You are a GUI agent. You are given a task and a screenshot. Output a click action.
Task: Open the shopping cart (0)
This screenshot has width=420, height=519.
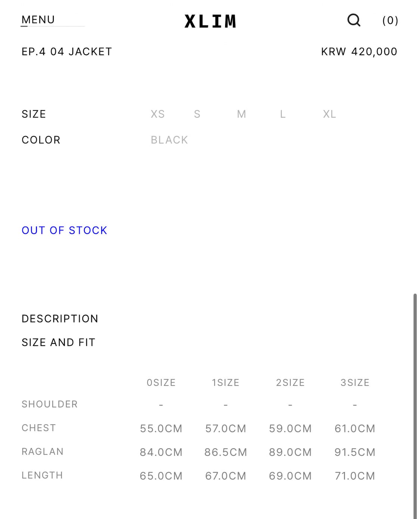tap(390, 21)
